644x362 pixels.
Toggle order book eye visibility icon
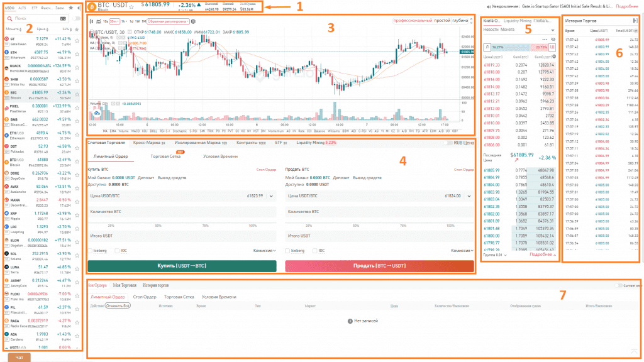click(x=553, y=40)
